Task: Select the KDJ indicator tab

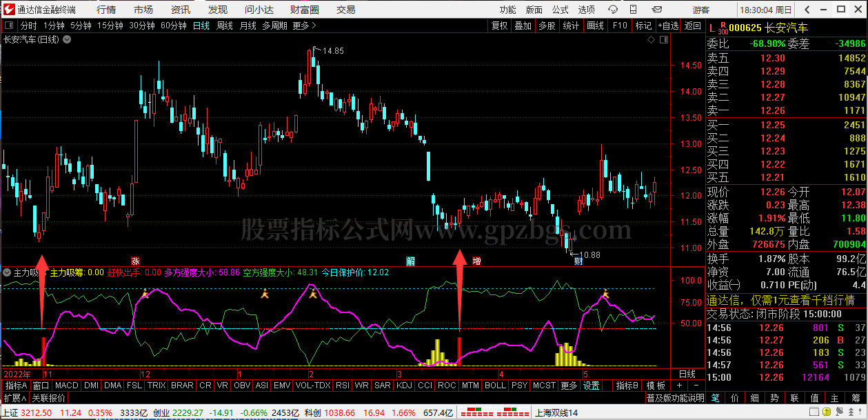Action: 404,386
